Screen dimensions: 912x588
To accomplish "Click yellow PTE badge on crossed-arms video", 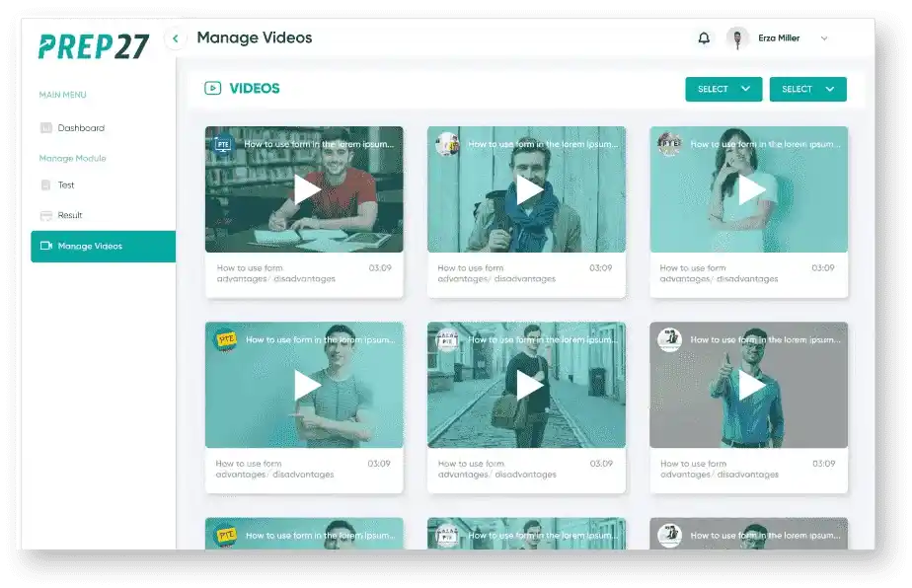I will coord(226,339).
